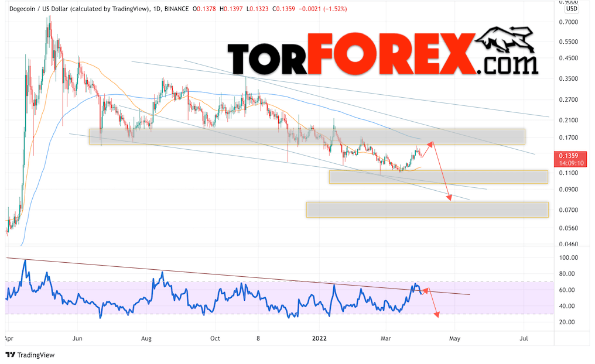Click the Jun label on time axis

click(x=77, y=338)
